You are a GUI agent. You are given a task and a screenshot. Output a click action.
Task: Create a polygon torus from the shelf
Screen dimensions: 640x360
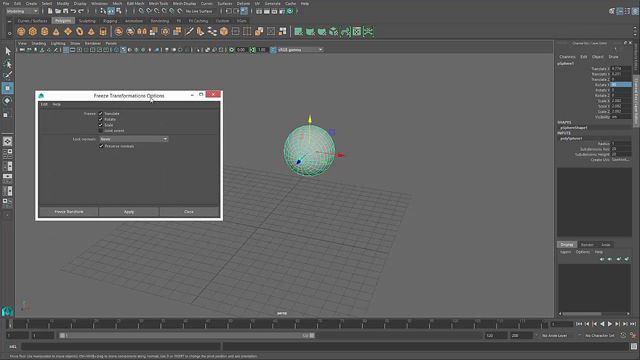pyautogui.click(x=80, y=31)
